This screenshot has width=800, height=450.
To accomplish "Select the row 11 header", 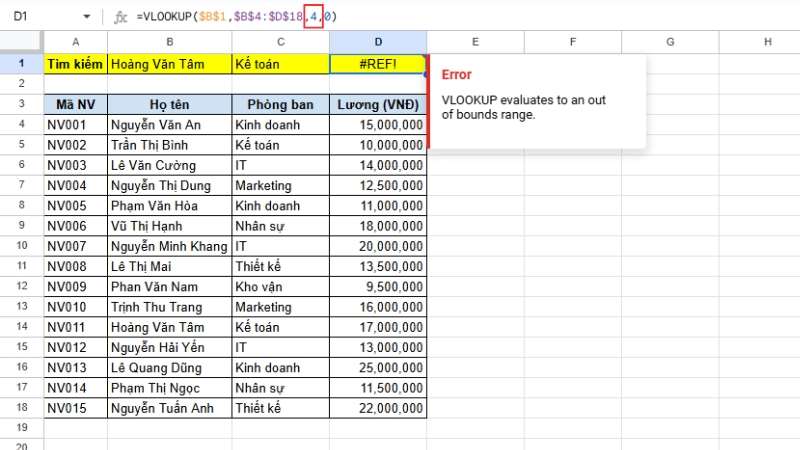I will pos(21,266).
